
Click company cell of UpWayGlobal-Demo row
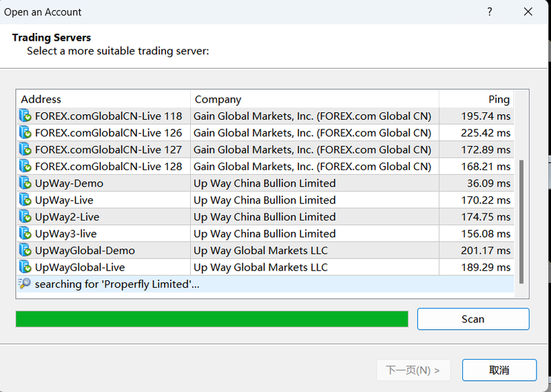tap(315, 251)
